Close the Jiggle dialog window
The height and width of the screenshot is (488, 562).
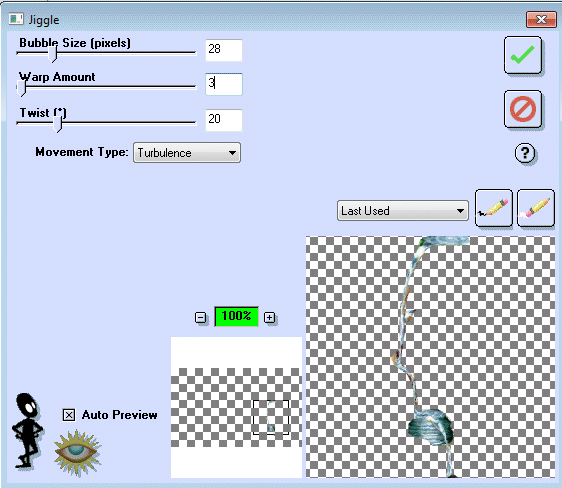[541, 19]
